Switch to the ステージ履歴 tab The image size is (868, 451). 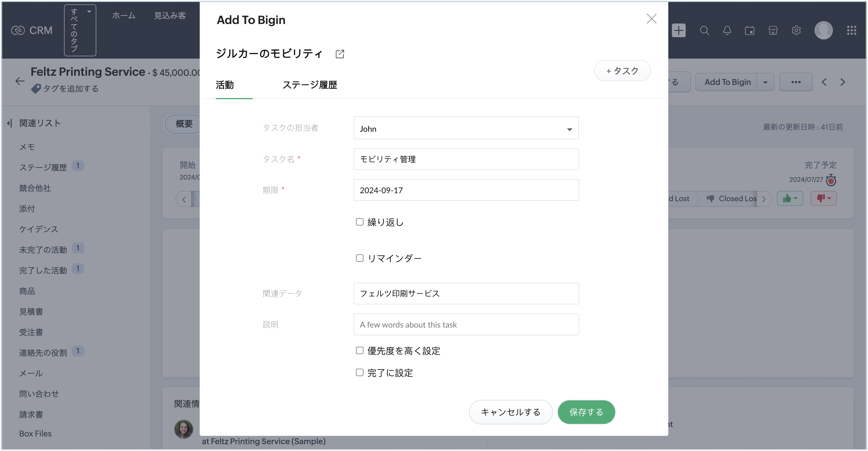pyautogui.click(x=309, y=85)
